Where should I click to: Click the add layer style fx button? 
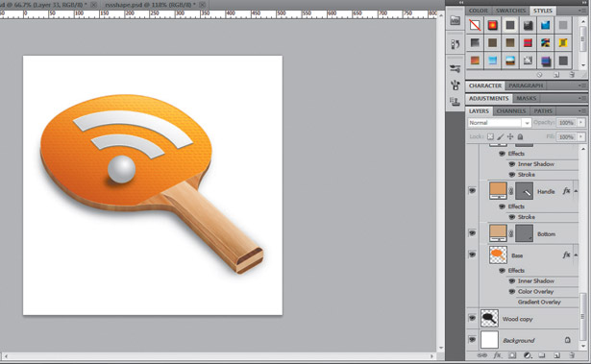point(497,355)
